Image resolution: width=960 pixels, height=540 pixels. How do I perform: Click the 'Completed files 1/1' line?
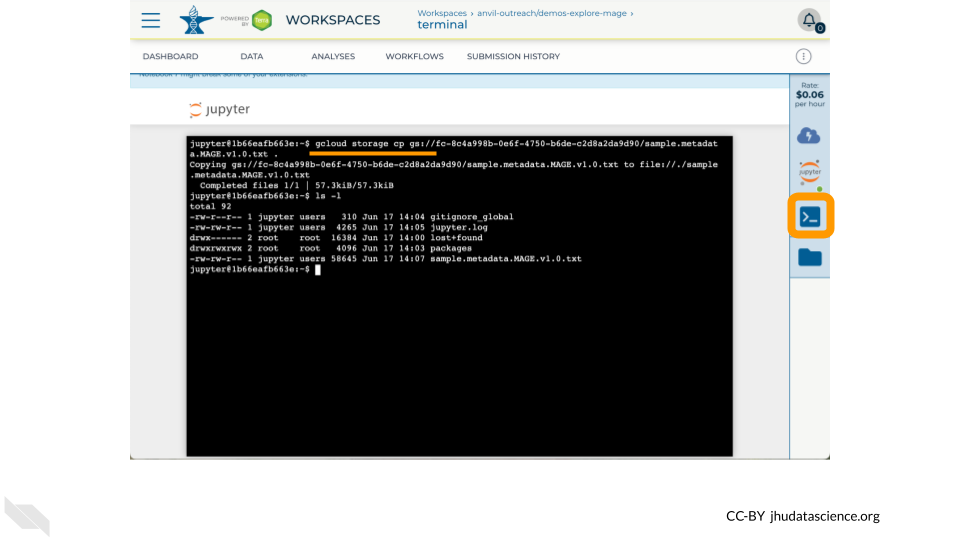click(x=296, y=186)
